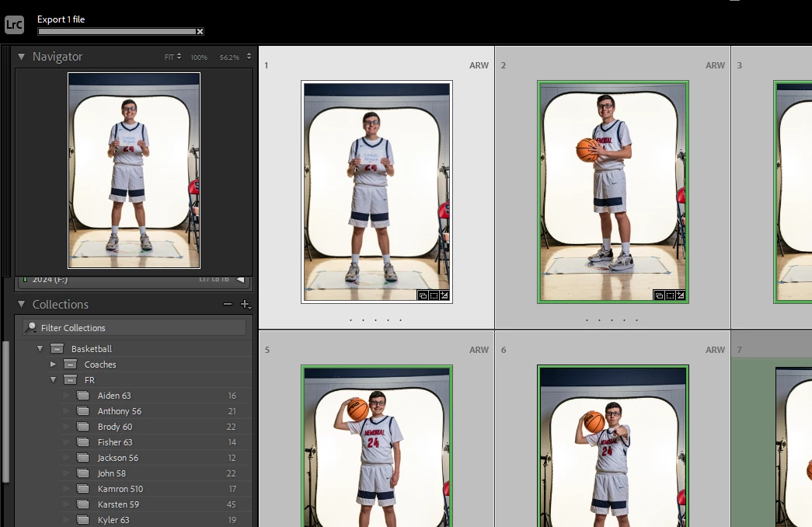Select the Aiden 63 collection icon
This screenshot has height=527, width=812.
coord(83,396)
